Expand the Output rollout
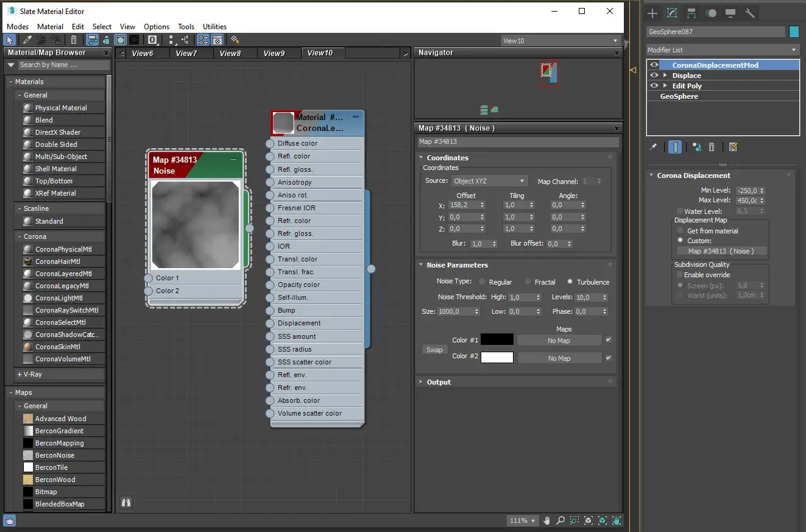806x532 pixels. click(x=439, y=382)
